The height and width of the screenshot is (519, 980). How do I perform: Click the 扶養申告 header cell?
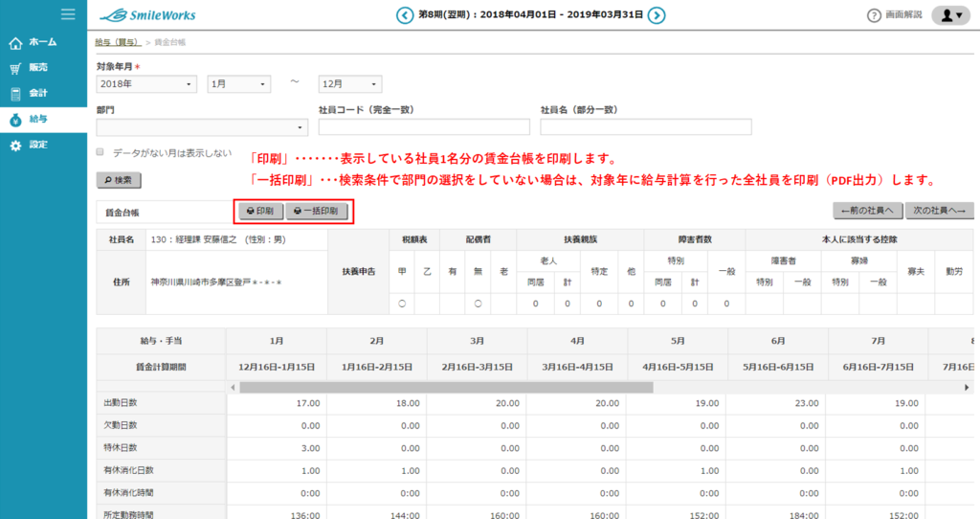click(359, 271)
